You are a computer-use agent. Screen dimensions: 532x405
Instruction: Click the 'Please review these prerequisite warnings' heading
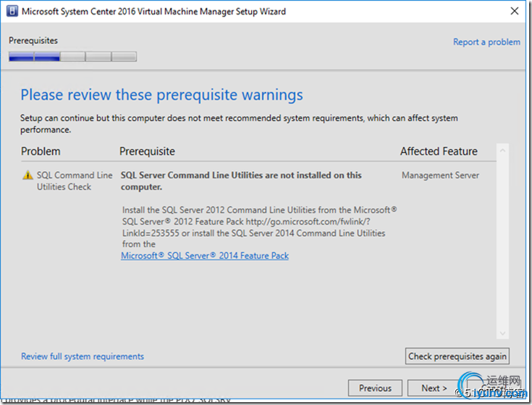click(x=162, y=95)
